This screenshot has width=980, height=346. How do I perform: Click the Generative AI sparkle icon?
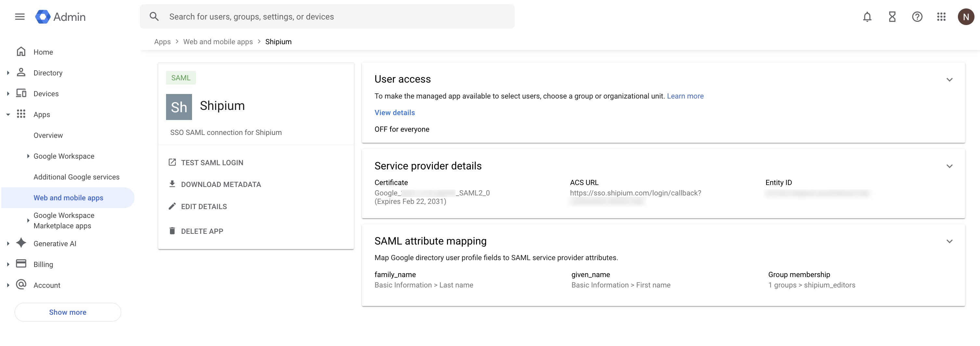tap(21, 243)
